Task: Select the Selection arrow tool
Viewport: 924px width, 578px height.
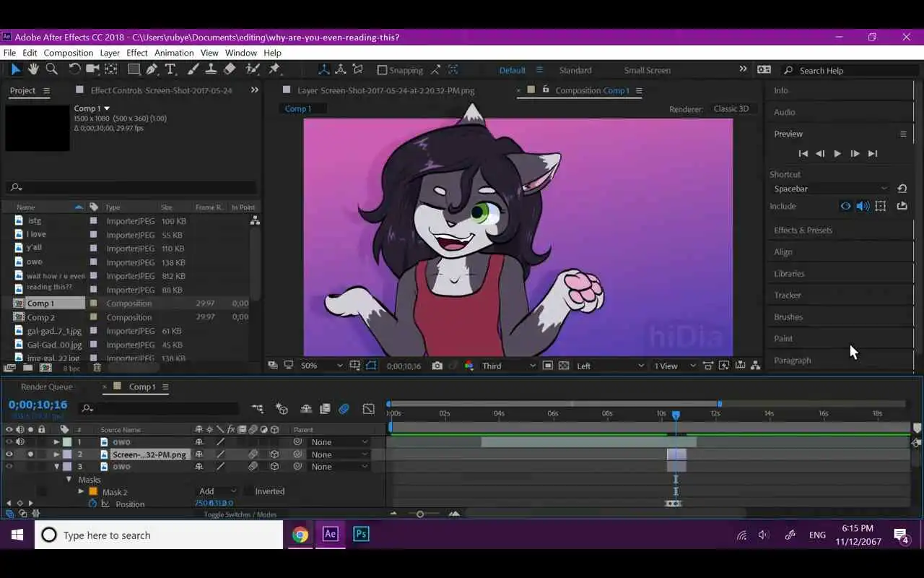Action: tap(14, 69)
